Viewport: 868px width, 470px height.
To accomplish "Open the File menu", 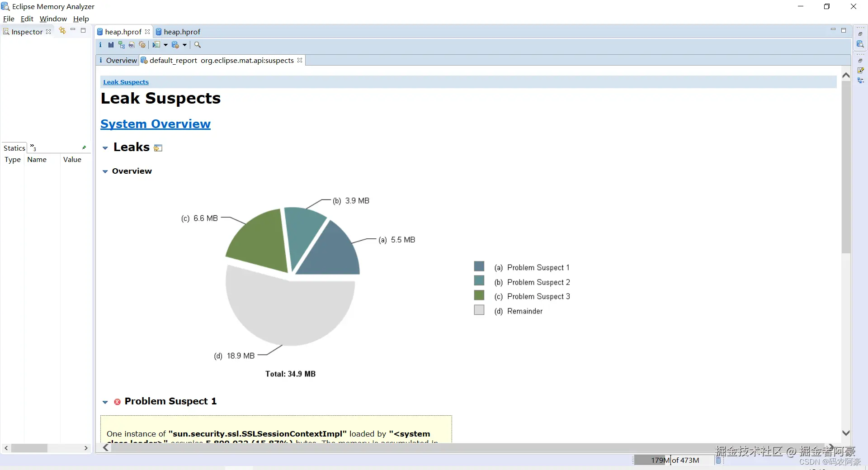I will click(9, 19).
